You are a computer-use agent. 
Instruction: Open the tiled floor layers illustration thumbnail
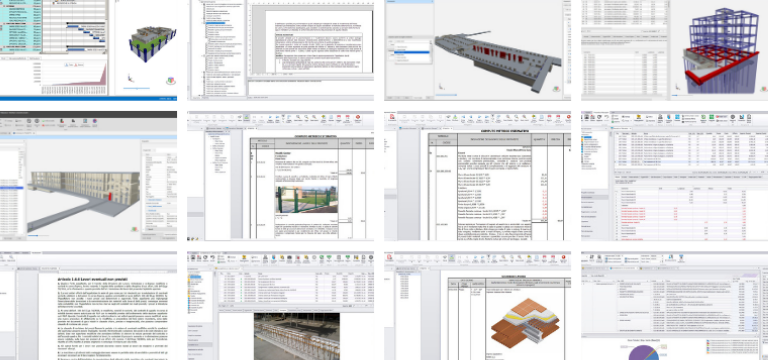478,306
